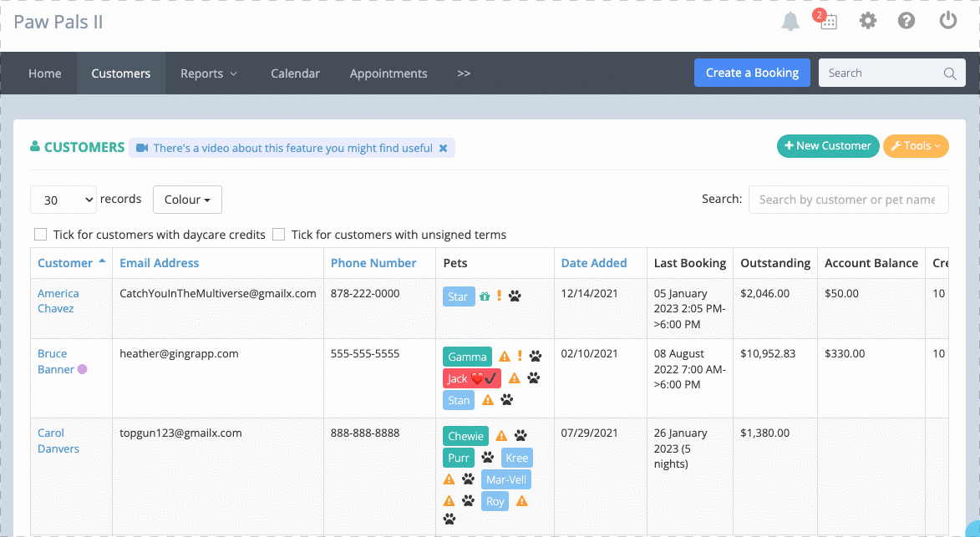The image size is (980, 537).
Task: Open the settings gear
Action: tap(867, 21)
